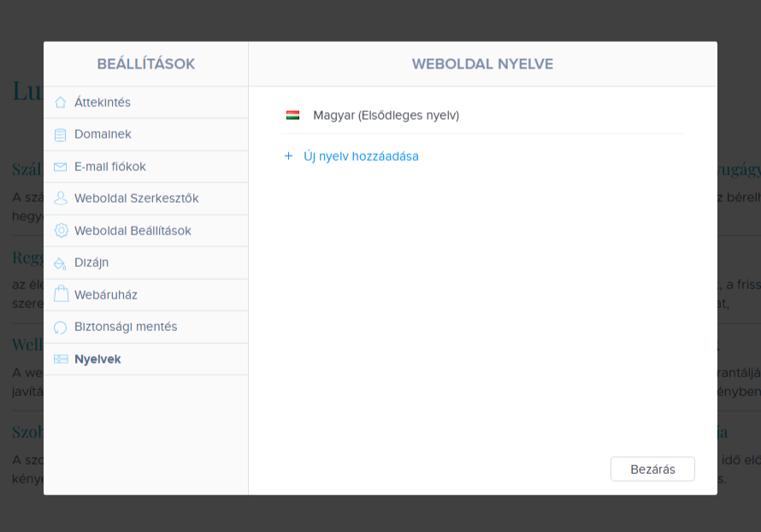
Task: Click the person icon for Weboldal Szerkesztők
Action: (x=61, y=198)
